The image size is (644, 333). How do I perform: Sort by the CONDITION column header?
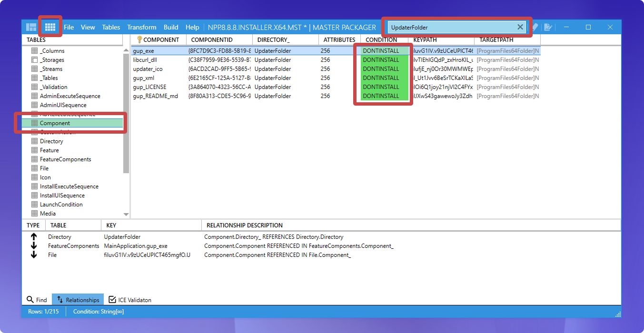coord(381,40)
